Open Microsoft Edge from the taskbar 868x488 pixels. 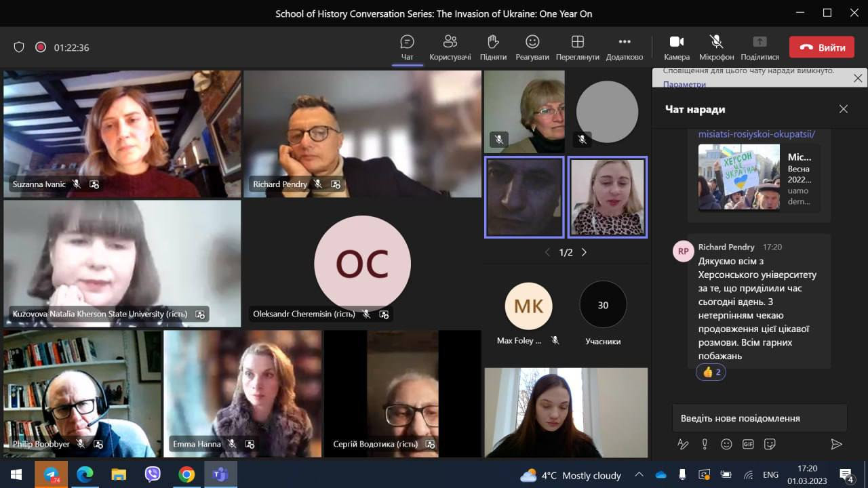click(x=85, y=474)
